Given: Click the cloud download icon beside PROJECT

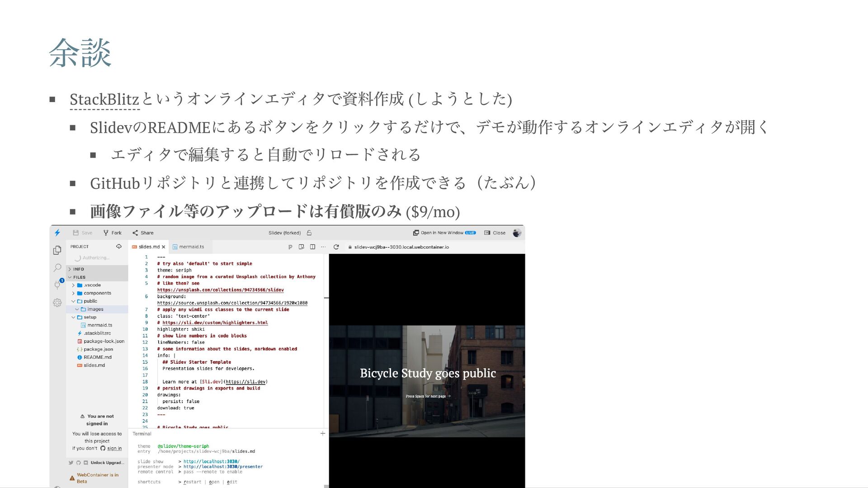Looking at the screenshot, I should point(119,246).
